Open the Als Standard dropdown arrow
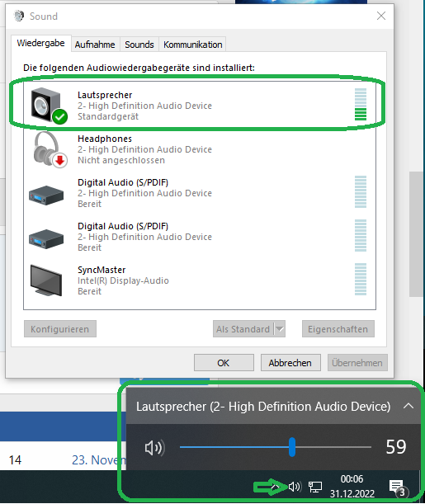The height and width of the screenshot is (504, 425). pyautogui.click(x=280, y=329)
